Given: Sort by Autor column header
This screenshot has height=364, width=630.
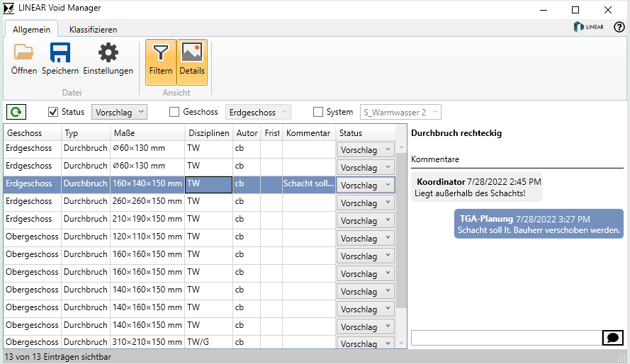Looking at the screenshot, I should [x=247, y=133].
